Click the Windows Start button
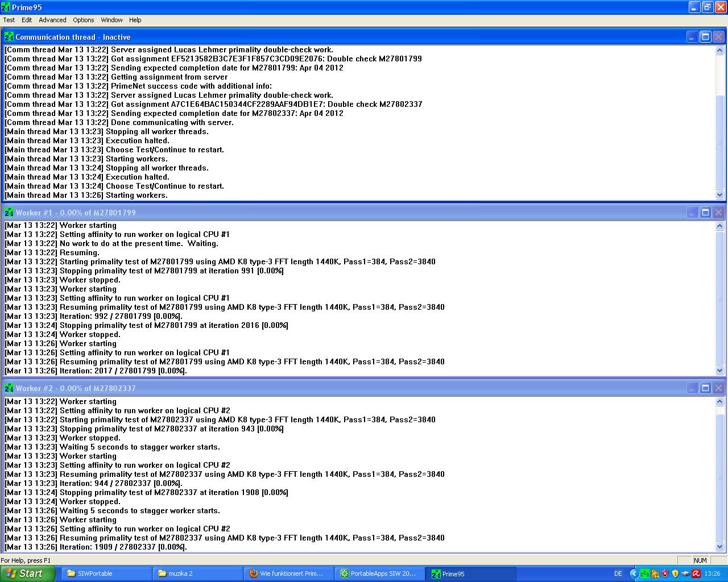 click(x=28, y=573)
